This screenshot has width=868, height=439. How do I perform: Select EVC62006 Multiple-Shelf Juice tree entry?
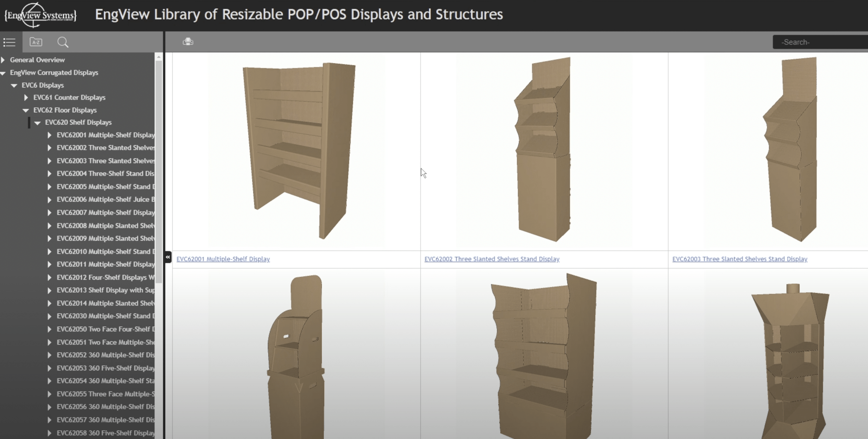106,199
